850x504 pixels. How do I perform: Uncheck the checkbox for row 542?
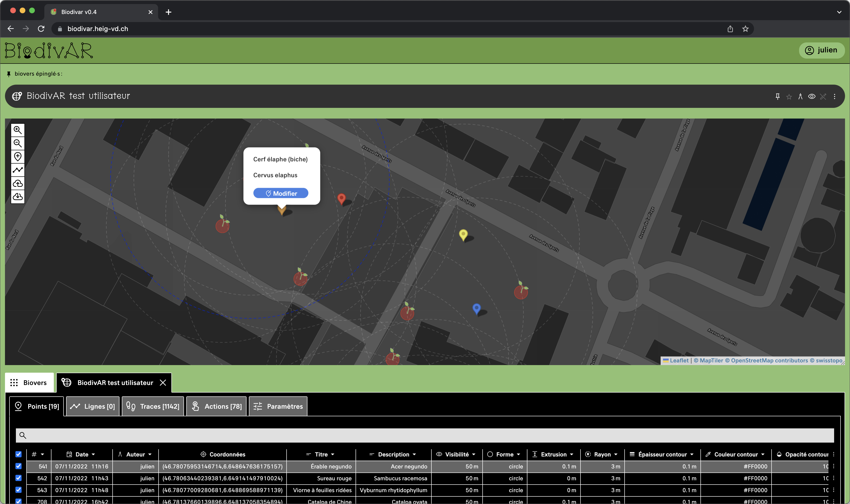click(19, 478)
